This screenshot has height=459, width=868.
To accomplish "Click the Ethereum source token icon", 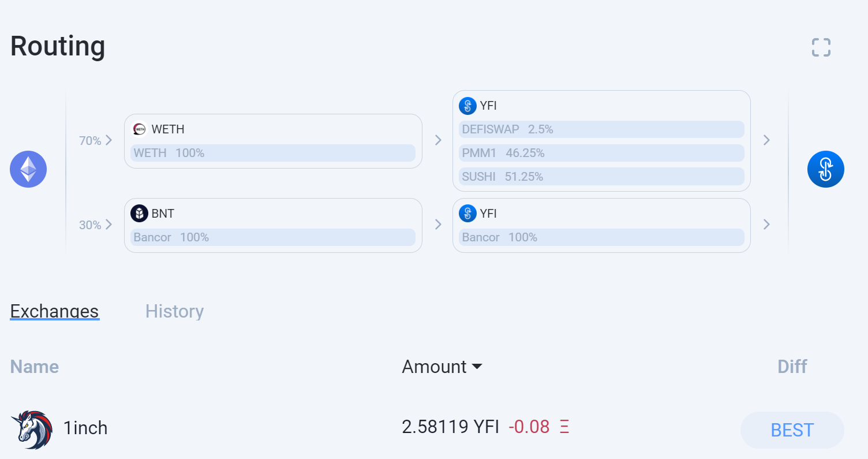I will pyautogui.click(x=28, y=169).
